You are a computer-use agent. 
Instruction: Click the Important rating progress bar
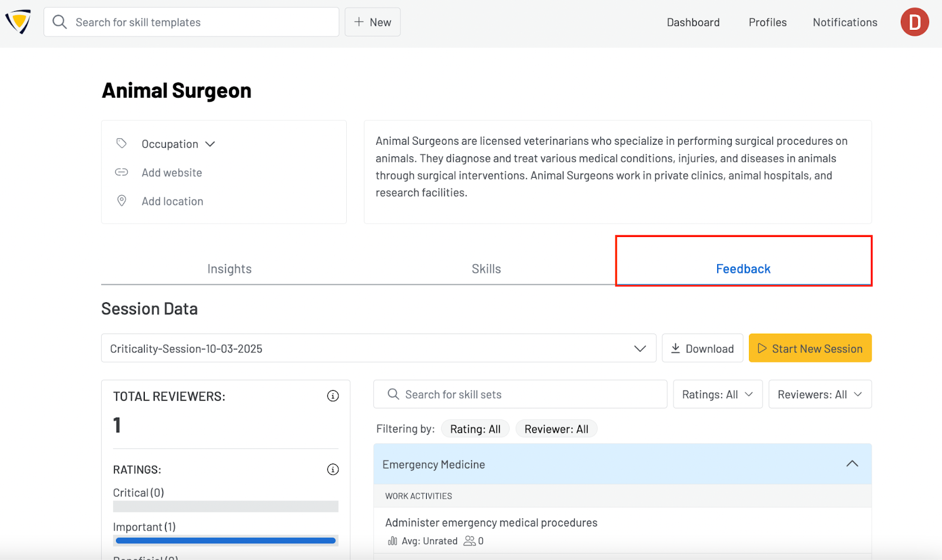coord(225,541)
